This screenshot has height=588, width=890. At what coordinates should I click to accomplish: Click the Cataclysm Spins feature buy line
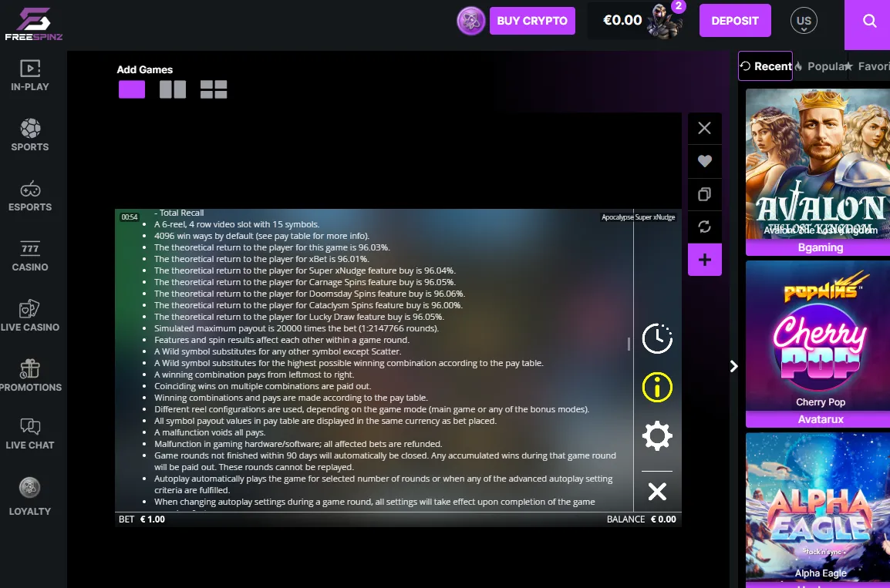click(308, 305)
